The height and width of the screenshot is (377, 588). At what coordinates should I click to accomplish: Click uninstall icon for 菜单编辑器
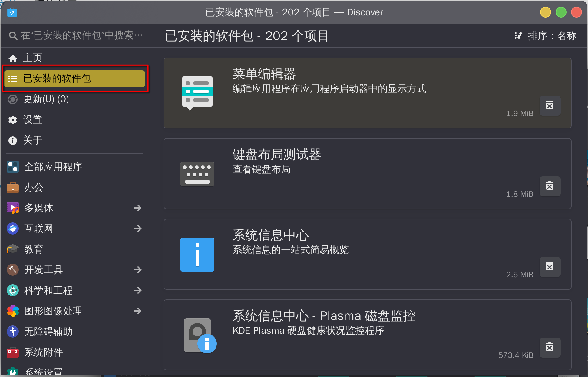point(550,105)
